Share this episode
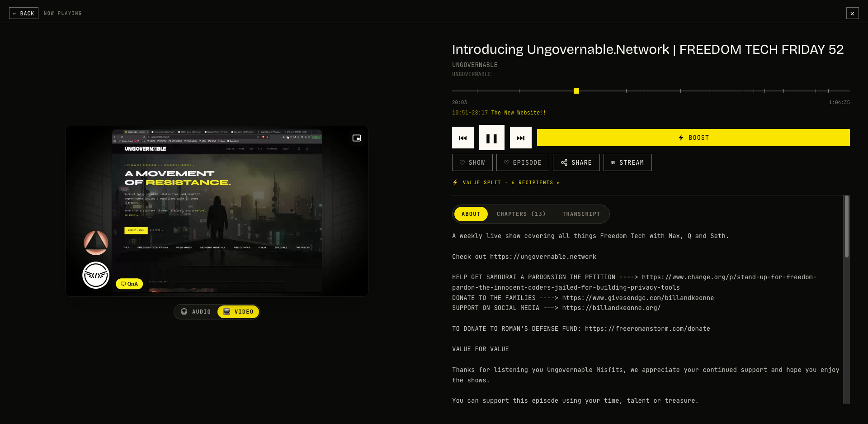Image resolution: width=868 pixels, height=424 pixels. (x=576, y=162)
